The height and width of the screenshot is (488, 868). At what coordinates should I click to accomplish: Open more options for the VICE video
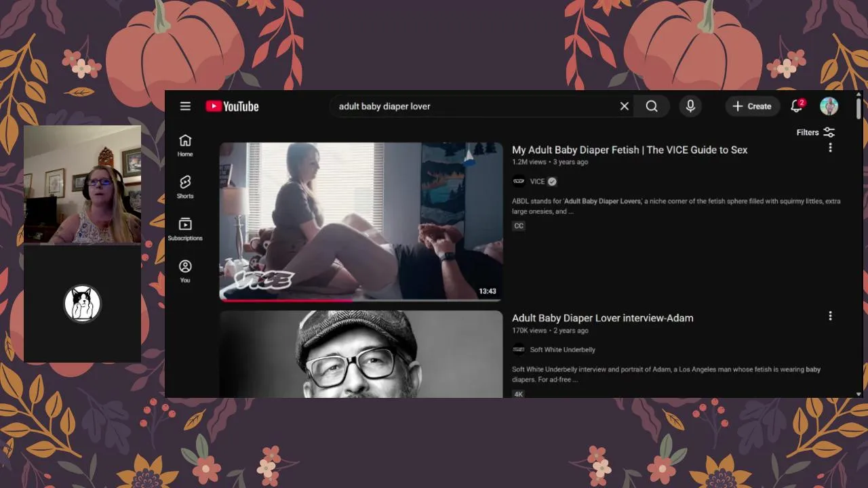coord(830,148)
